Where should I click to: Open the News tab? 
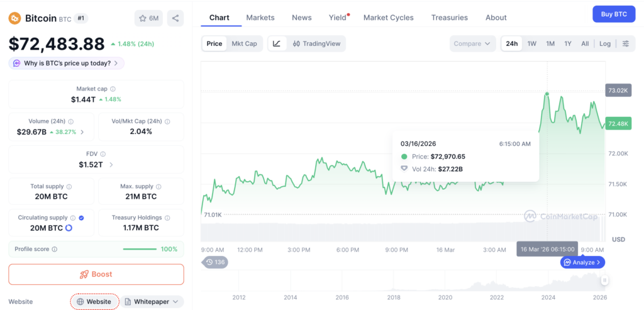click(x=302, y=18)
